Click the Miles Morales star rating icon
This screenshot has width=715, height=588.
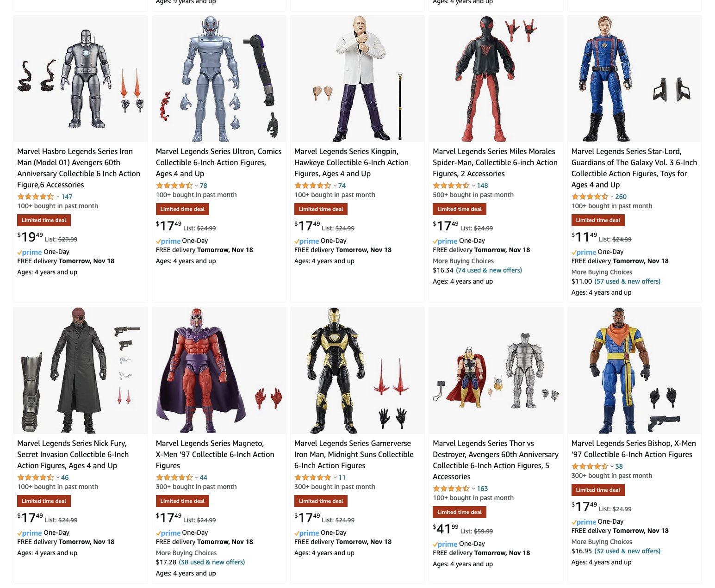pos(451,186)
